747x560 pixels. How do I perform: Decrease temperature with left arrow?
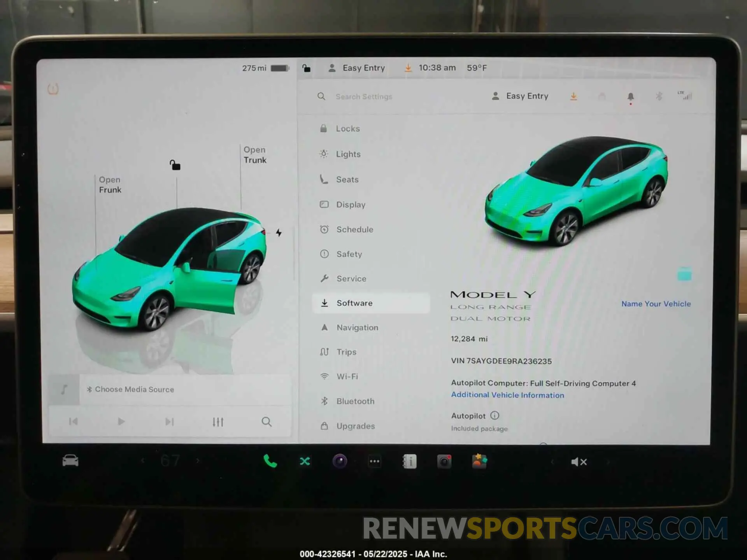[x=143, y=461]
